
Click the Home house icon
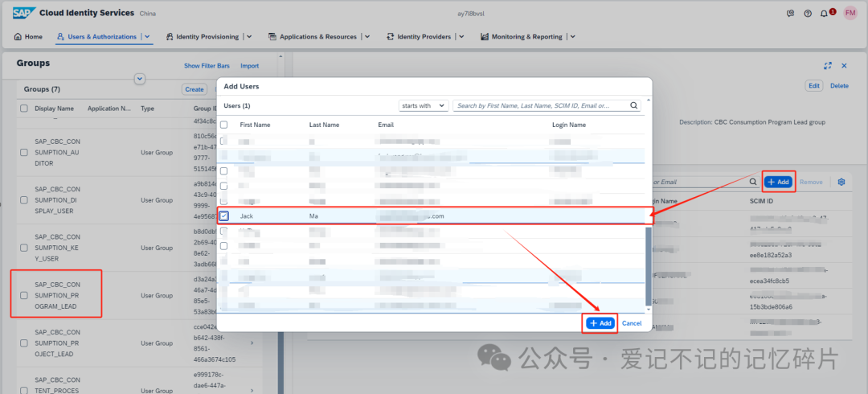pos(18,36)
